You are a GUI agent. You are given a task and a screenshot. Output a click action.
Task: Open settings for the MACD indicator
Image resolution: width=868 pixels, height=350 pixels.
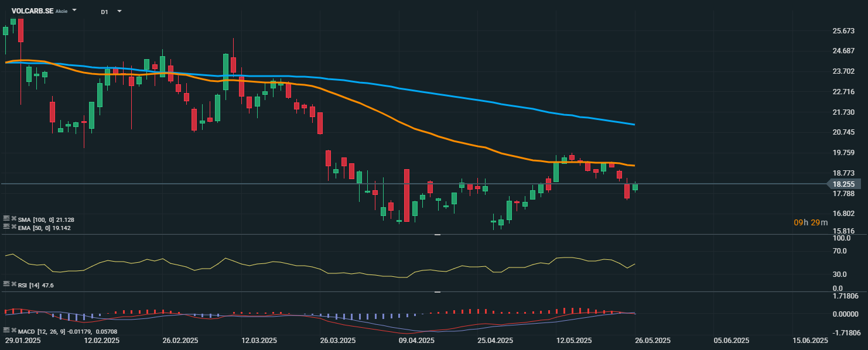[6, 331]
